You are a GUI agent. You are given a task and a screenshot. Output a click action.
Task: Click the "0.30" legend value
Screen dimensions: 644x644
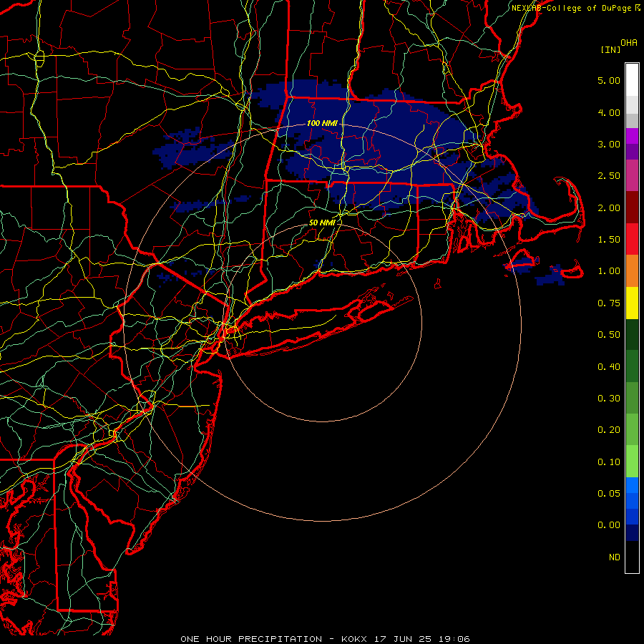tap(609, 399)
